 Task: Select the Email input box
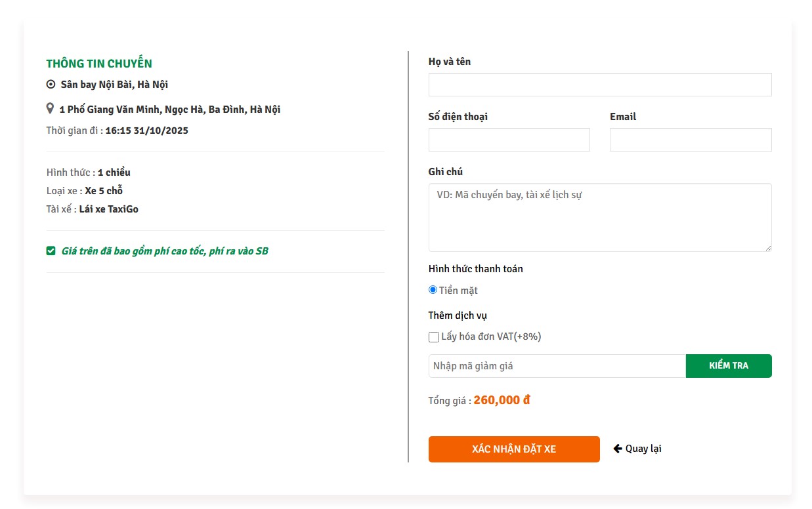tap(690, 140)
